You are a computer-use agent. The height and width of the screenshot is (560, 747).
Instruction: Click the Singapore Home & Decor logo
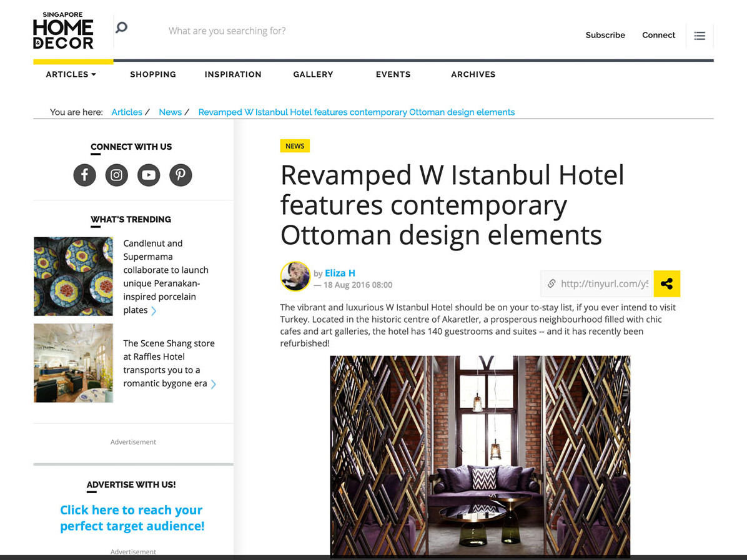(63, 31)
